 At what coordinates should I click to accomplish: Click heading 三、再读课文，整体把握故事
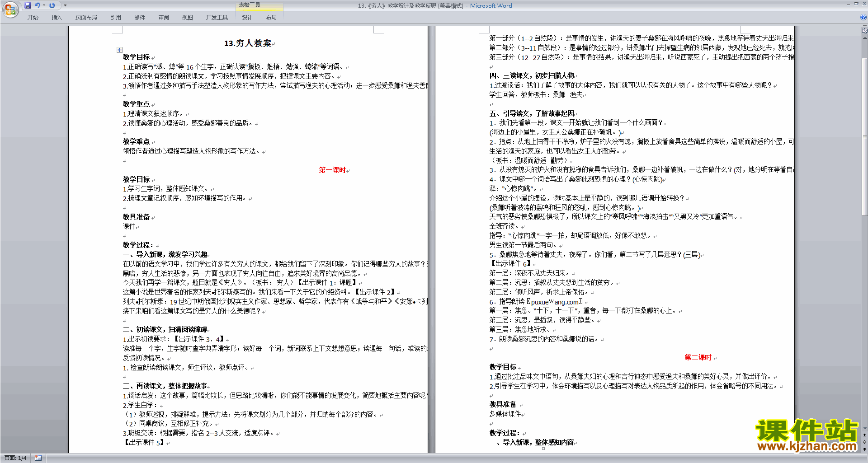(x=165, y=386)
